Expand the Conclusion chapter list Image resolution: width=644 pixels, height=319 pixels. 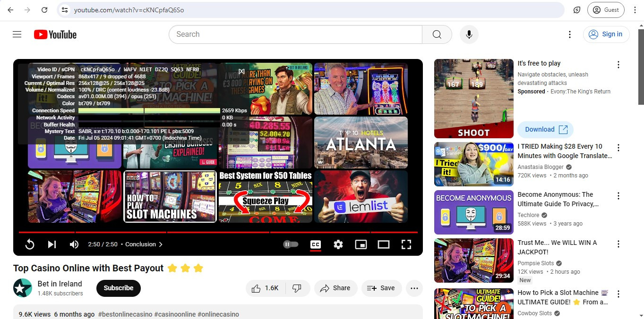click(144, 244)
